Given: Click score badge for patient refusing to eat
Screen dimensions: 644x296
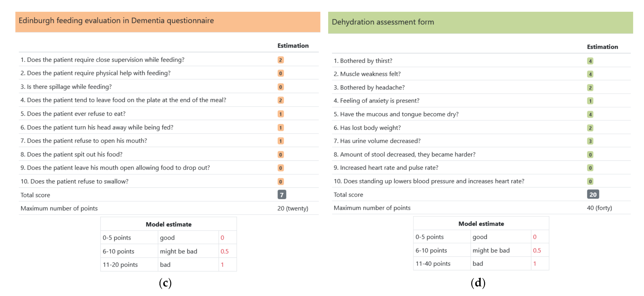Looking at the screenshot, I should coord(281,114).
